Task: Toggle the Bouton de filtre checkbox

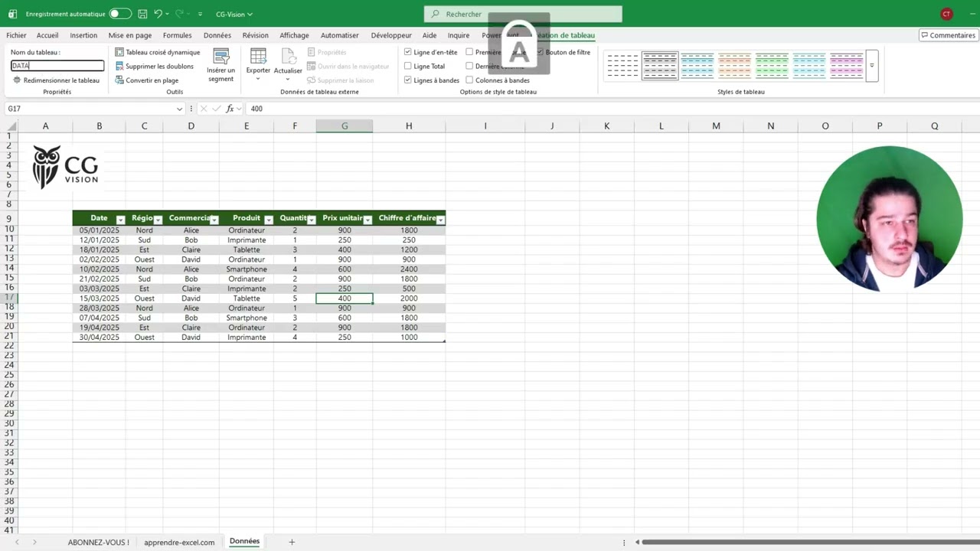Action: [x=540, y=52]
